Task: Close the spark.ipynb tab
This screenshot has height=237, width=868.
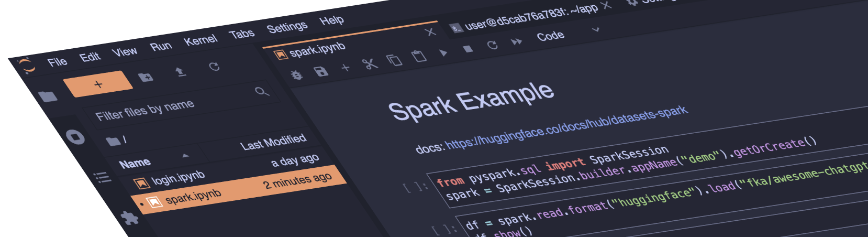Action: 430,32
